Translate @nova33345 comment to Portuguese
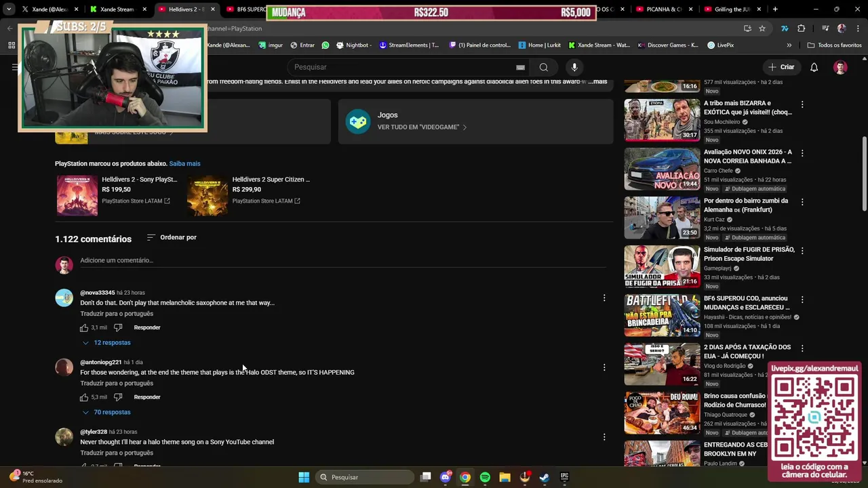 (117, 314)
